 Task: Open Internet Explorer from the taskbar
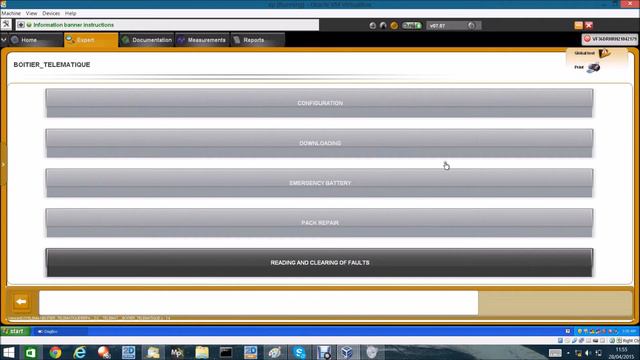(80, 352)
